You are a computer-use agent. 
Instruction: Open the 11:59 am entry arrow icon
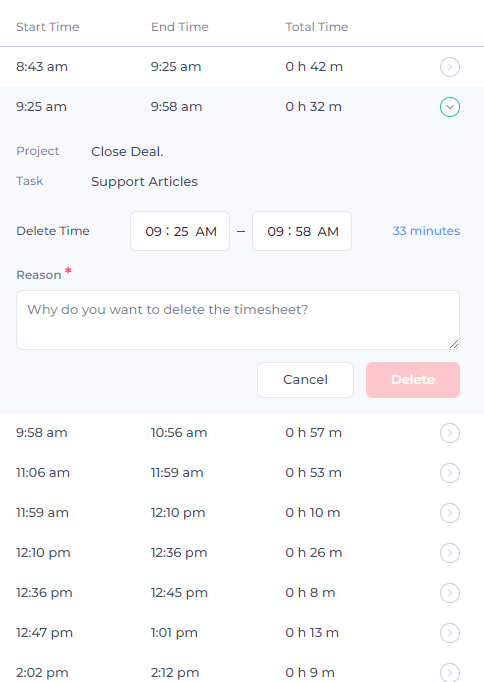pyautogui.click(x=450, y=513)
